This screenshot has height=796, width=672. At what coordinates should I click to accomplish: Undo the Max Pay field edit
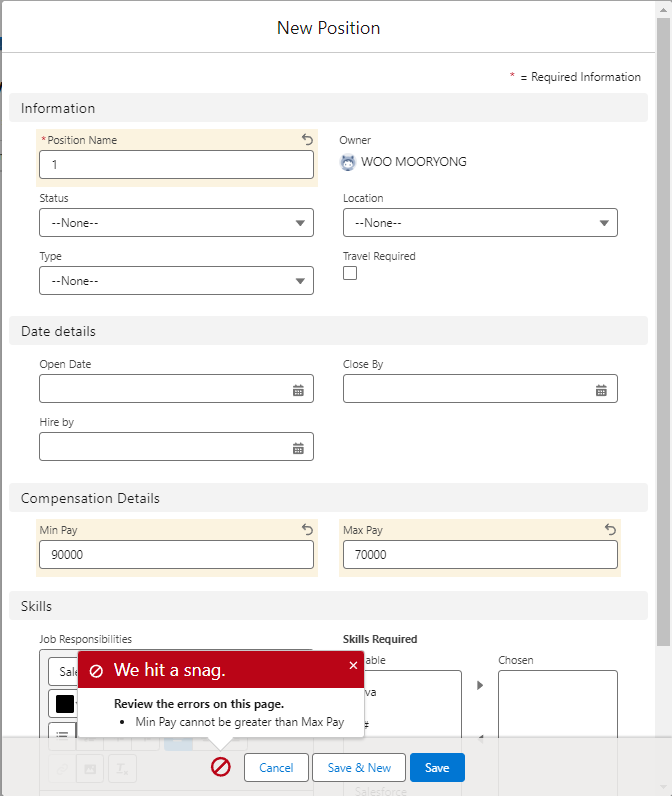[x=610, y=530]
